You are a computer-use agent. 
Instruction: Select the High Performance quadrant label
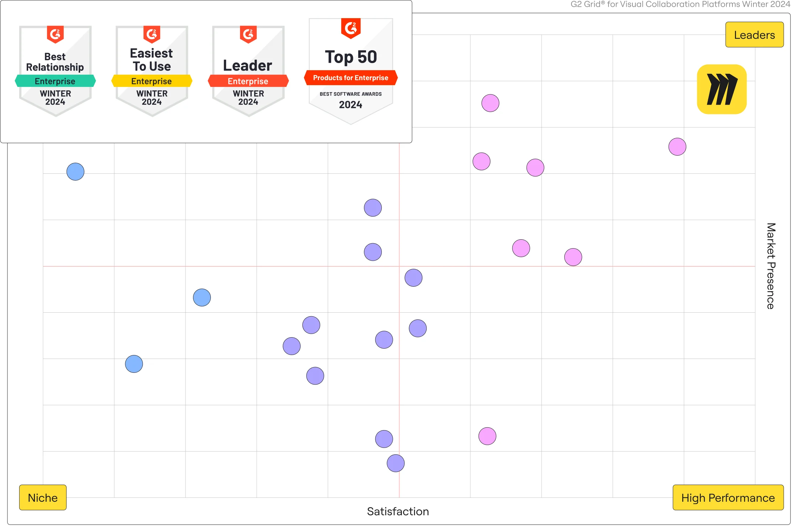tap(728, 497)
